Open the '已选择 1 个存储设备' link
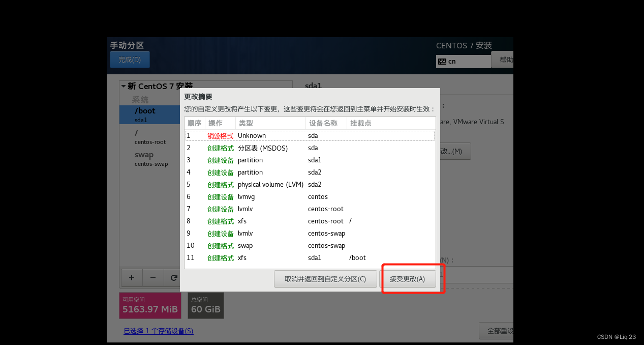 (x=159, y=331)
